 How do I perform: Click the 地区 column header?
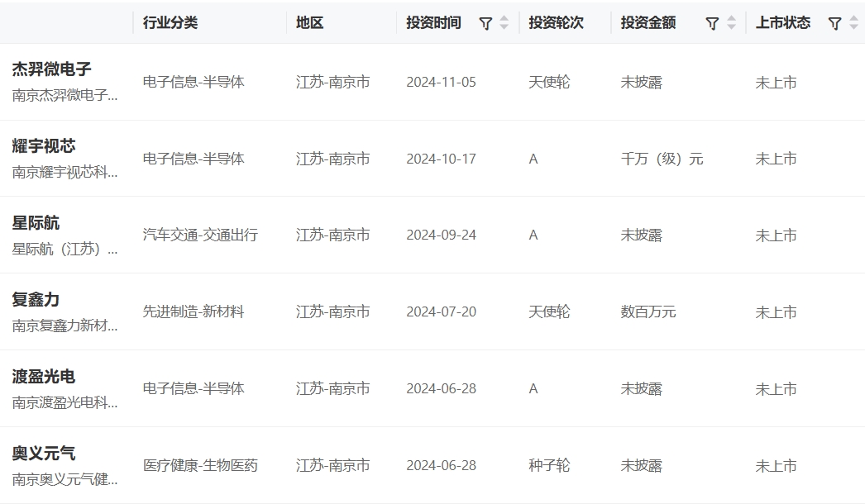point(309,22)
